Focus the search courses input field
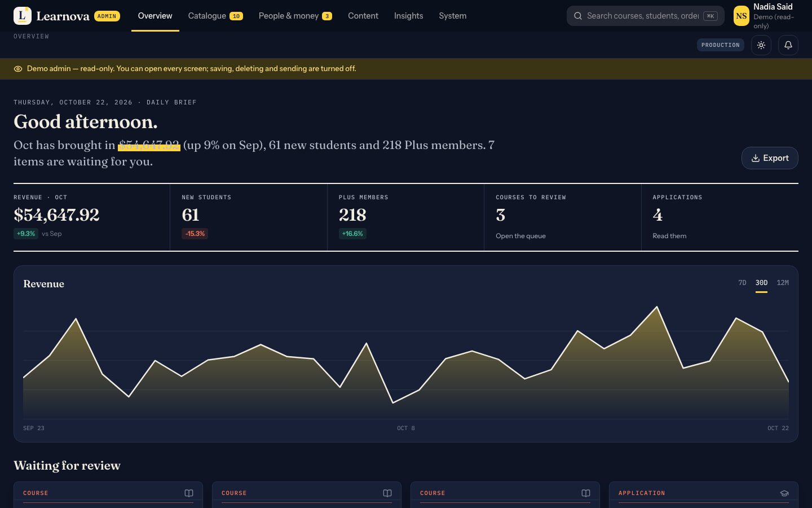The width and height of the screenshot is (812, 508). (643, 16)
